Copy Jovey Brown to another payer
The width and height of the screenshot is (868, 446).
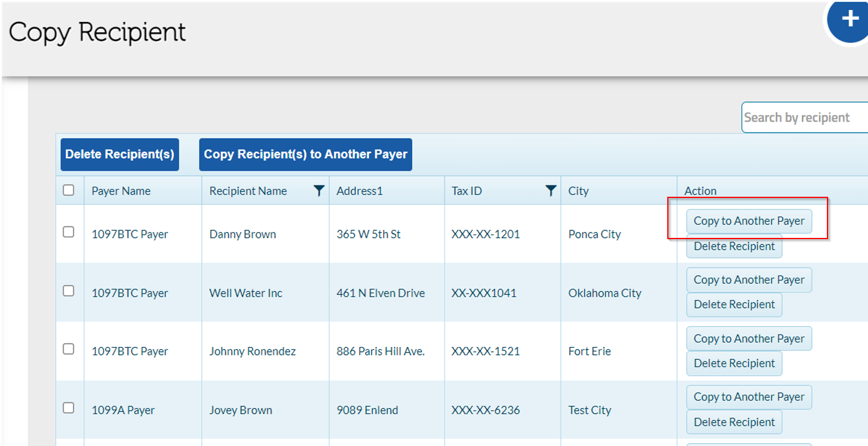(x=749, y=397)
